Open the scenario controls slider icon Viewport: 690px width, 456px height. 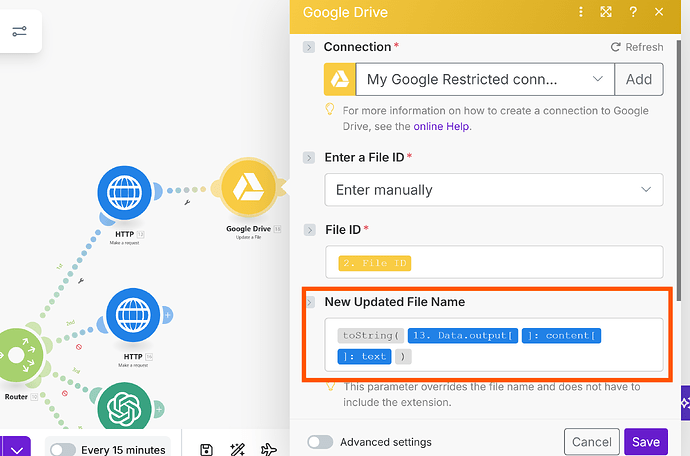[19, 31]
